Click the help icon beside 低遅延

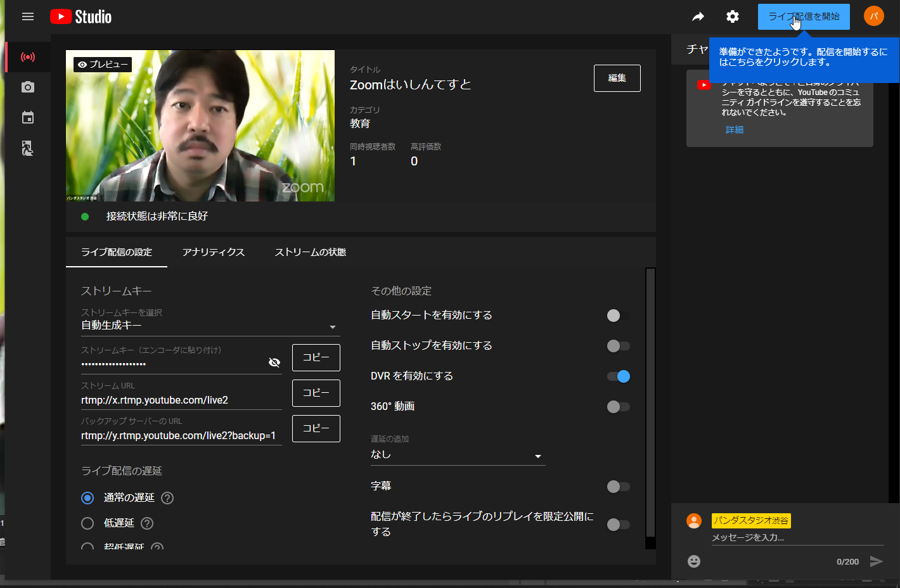pyautogui.click(x=147, y=523)
